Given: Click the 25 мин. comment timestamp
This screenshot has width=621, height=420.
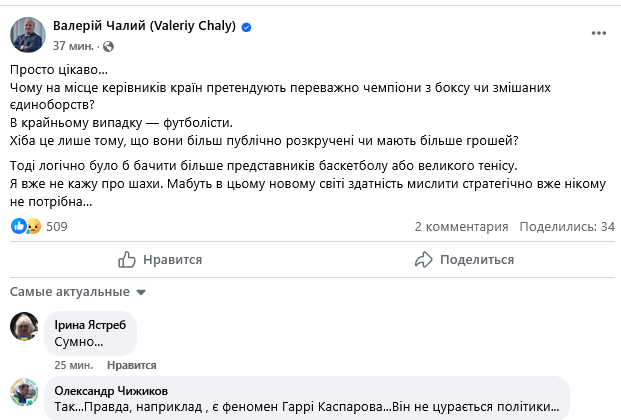Looking at the screenshot, I should click(x=75, y=365).
